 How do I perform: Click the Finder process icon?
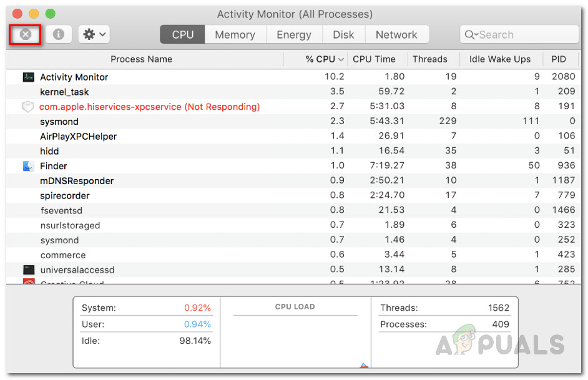click(x=28, y=166)
